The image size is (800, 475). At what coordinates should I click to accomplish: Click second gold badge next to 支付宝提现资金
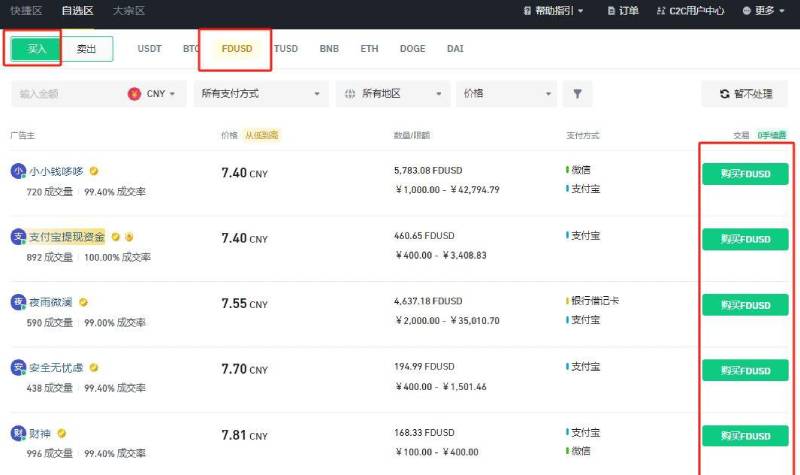point(129,237)
